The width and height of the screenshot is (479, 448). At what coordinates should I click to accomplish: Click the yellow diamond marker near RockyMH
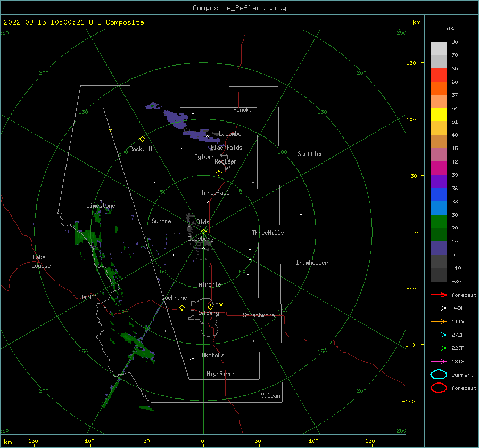point(142,139)
